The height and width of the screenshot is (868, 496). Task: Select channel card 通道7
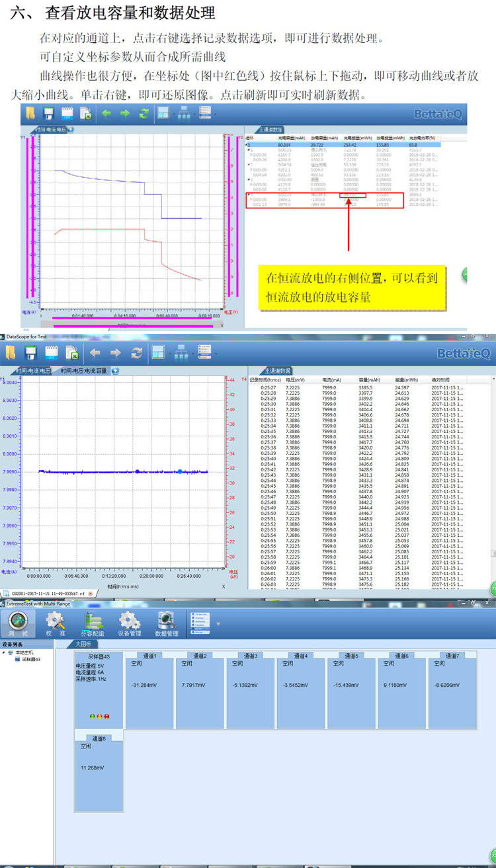tap(452, 690)
